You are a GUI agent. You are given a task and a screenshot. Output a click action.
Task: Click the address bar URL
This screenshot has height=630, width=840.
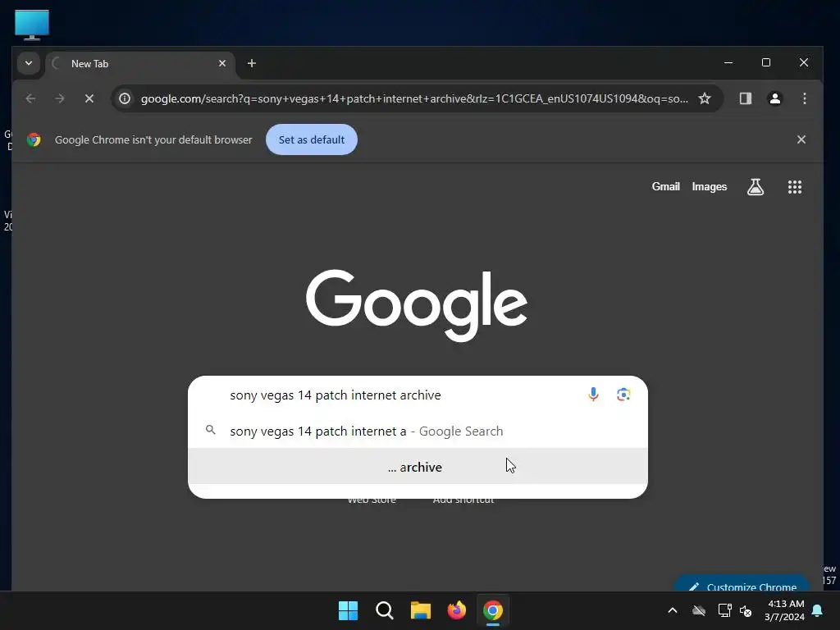point(414,98)
